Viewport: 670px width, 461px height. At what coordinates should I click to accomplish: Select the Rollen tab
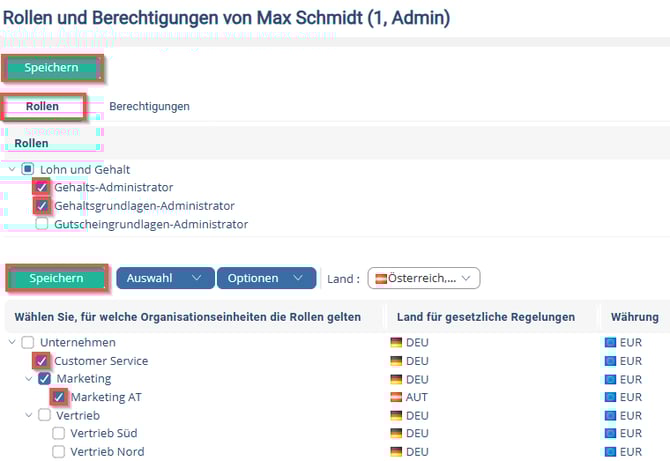pos(42,106)
